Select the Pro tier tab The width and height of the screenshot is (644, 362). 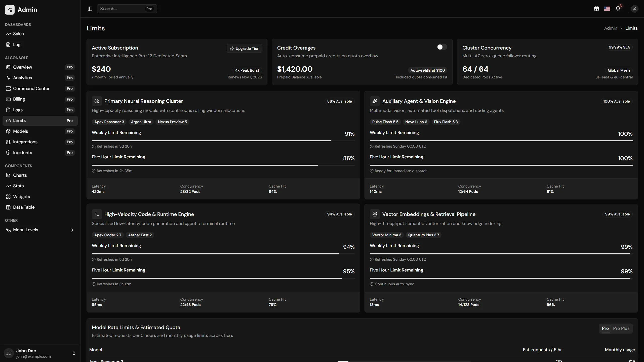(605, 328)
